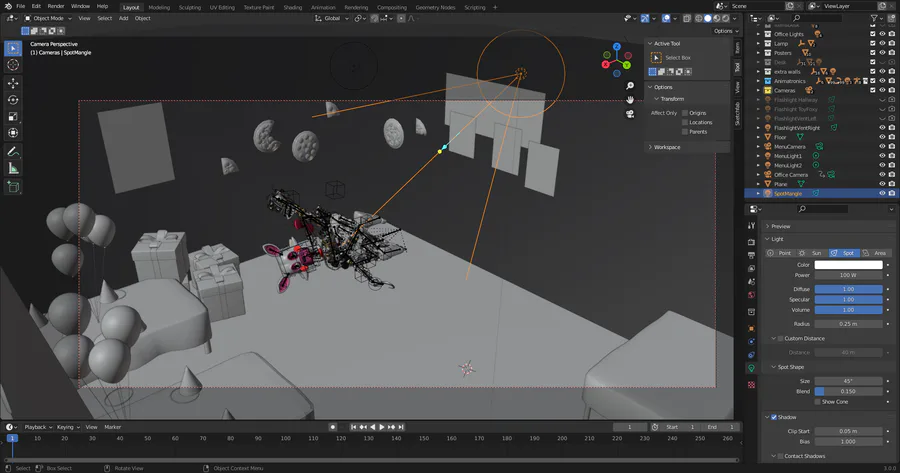900x473 pixels.
Task: Set light type to Sun
Action: [811, 253]
